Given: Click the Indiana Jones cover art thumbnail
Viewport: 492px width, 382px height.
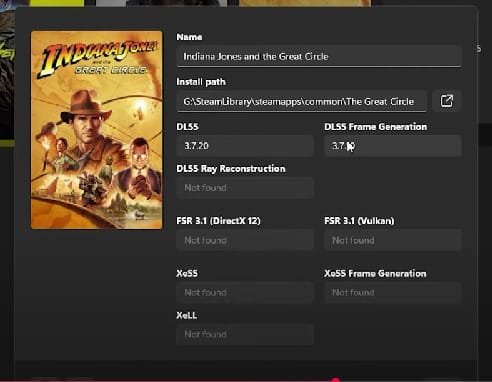Looking at the screenshot, I should click(x=97, y=130).
